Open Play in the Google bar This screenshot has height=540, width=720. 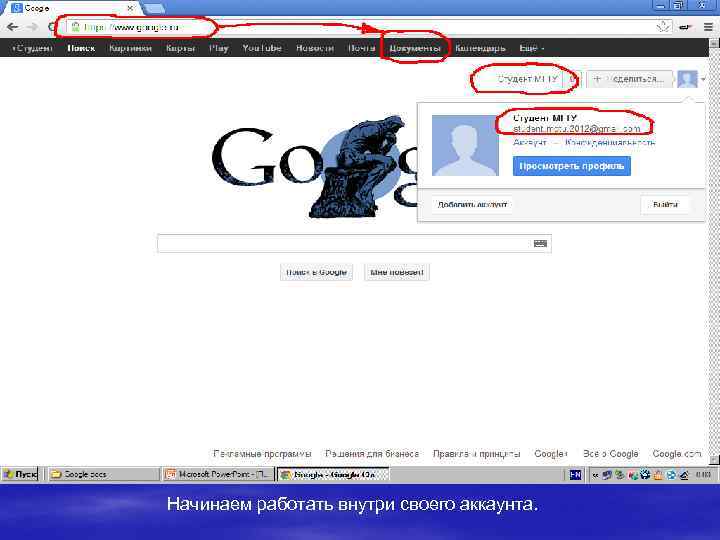pyautogui.click(x=219, y=48)
